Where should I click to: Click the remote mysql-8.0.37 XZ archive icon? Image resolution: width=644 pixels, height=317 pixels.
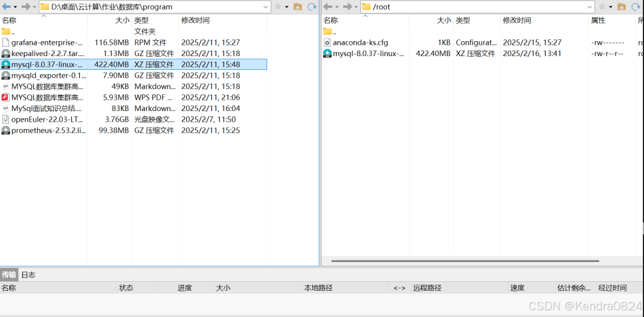tap(327, 54)
